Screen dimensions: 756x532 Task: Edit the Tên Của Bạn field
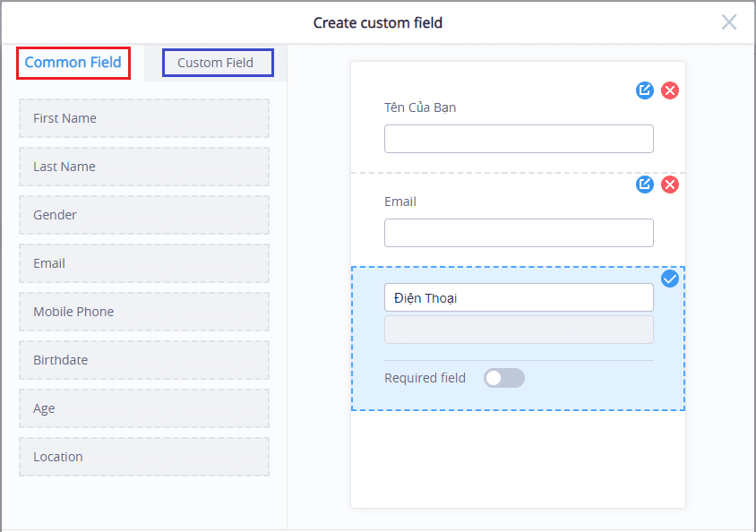(645, 90)
